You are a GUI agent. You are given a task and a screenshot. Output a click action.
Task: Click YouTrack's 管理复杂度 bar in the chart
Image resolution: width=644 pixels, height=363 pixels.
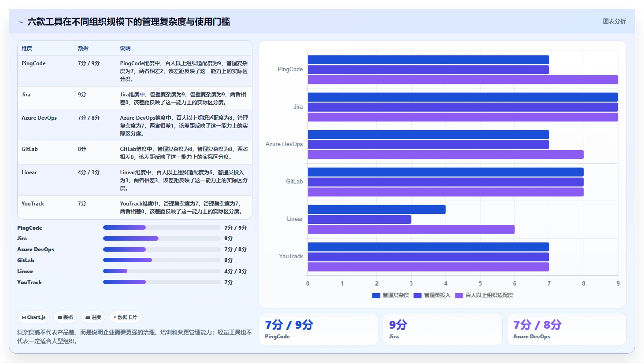coord(428,247)
